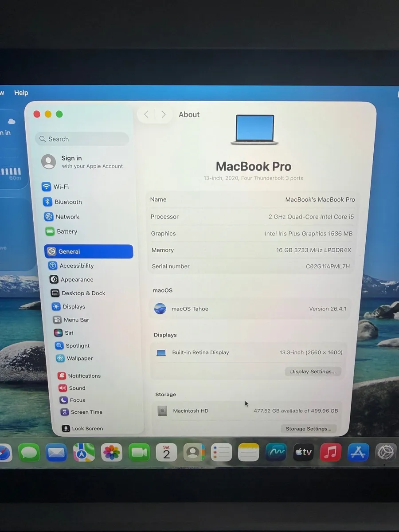Open Accessibility settings
This screenshot has width=399, height=532.
tap(71, 266)
